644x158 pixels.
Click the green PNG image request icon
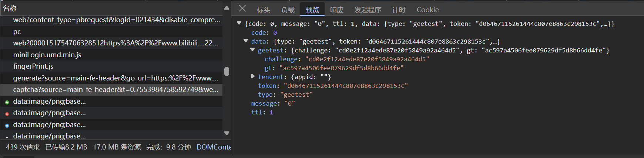point(7,102)
